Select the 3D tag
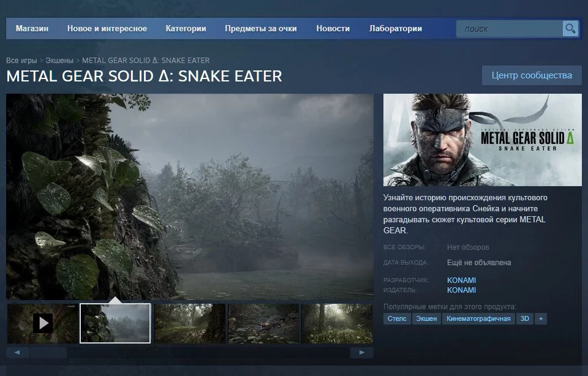Screen dimensions: 588x376 point(525,318)
